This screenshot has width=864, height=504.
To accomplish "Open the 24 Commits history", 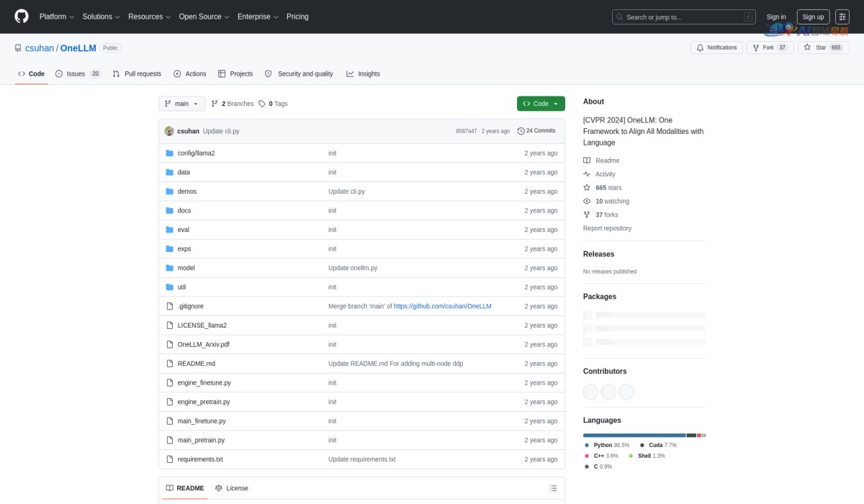I will 536,131.
